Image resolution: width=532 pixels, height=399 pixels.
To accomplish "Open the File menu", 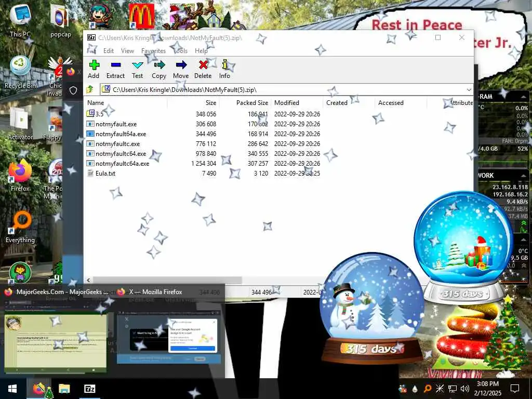I will (x=91, y=50).
